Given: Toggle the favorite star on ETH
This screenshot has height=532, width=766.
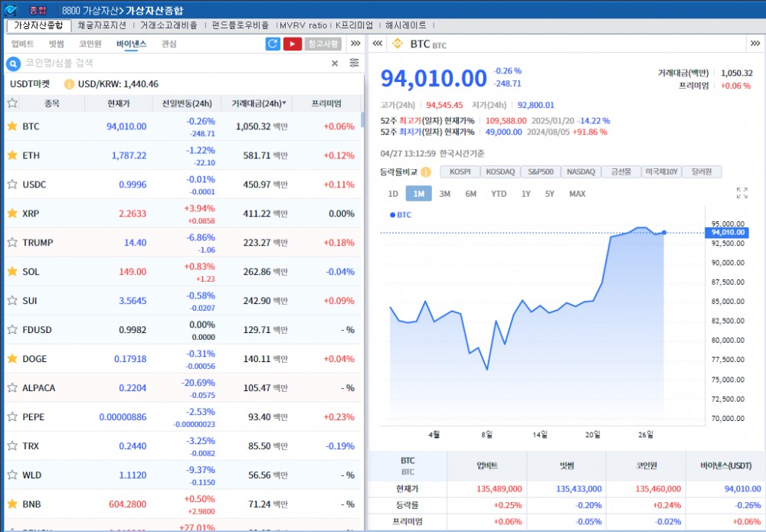Looking at the screenshot, I should pos(14,155).
